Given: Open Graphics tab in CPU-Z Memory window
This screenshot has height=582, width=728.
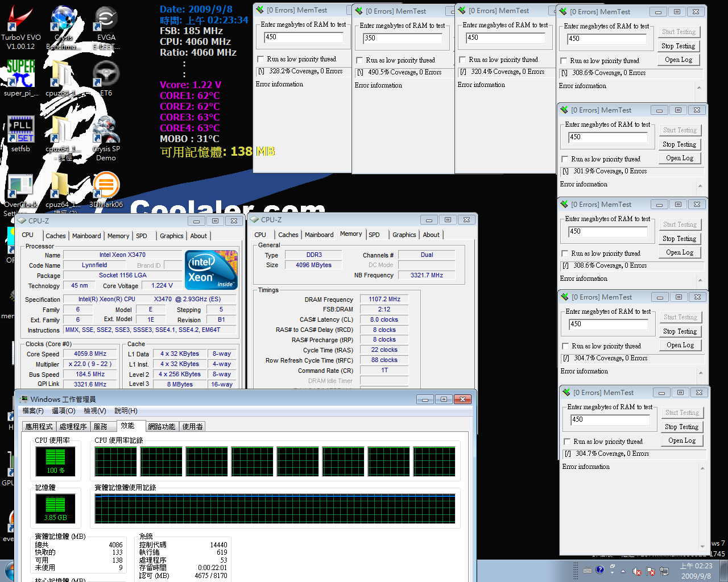Looking at the screenshot, I should 404,235.
